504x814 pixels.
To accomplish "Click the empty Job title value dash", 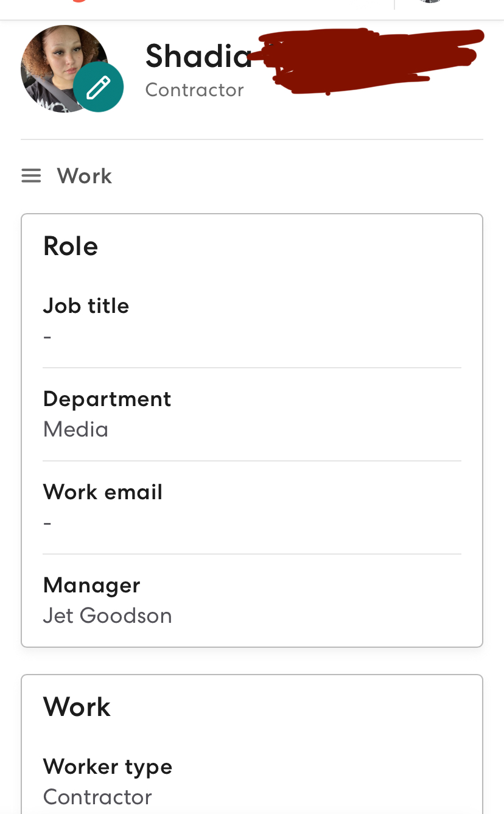I will point(47,337).
